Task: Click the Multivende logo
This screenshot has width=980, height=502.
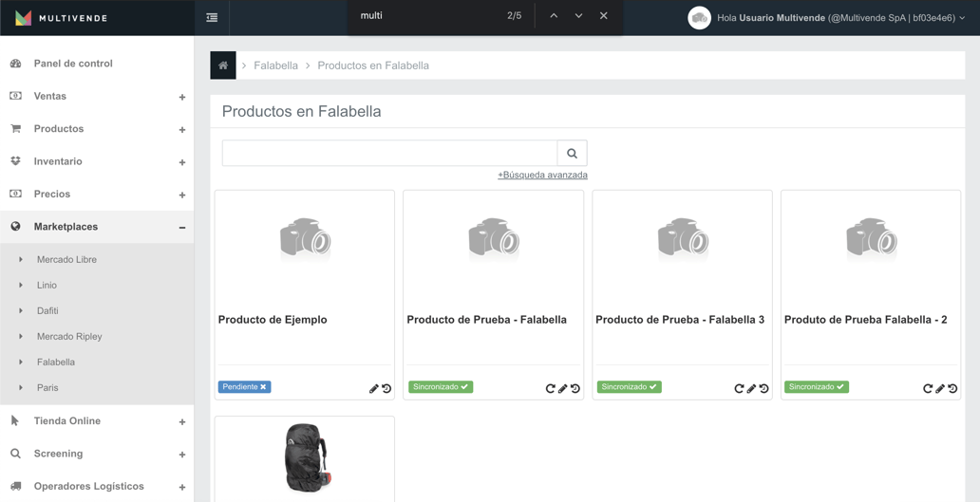Action: pos(61,18)
